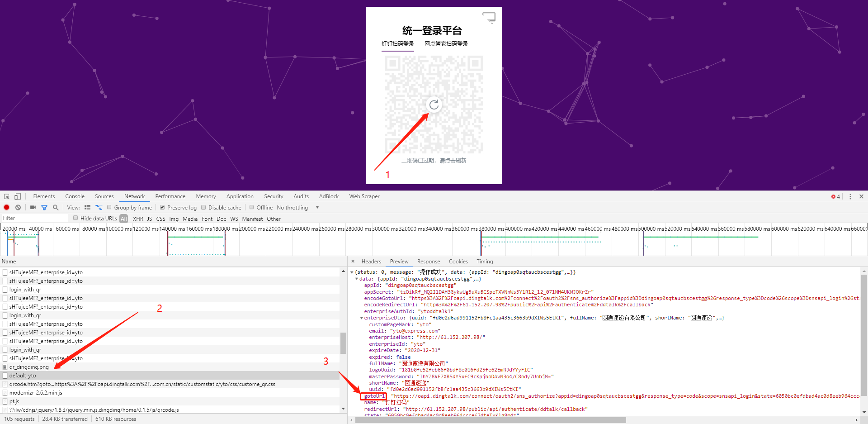Switch to 网点管家扫码登录 login tab

(x=446, y=44)
